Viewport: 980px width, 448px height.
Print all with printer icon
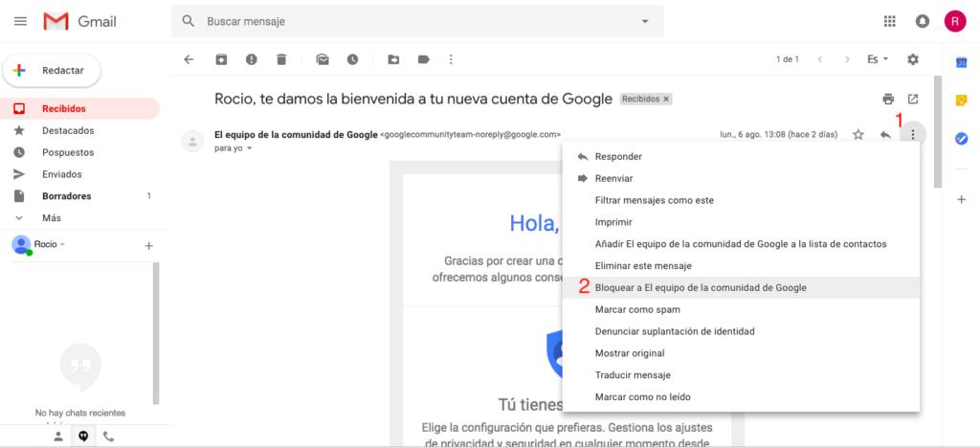pos(888,99)
